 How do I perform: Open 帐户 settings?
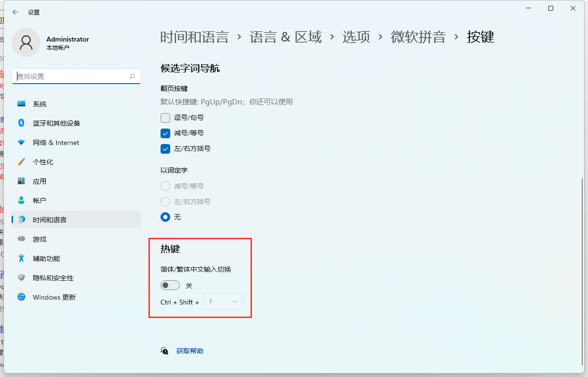[x=40, y=200]
